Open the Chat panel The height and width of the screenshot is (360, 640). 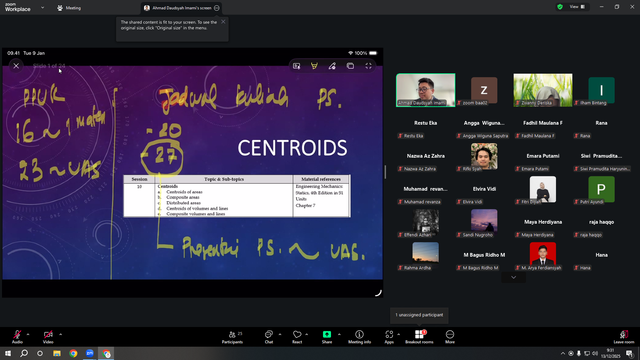269,337
